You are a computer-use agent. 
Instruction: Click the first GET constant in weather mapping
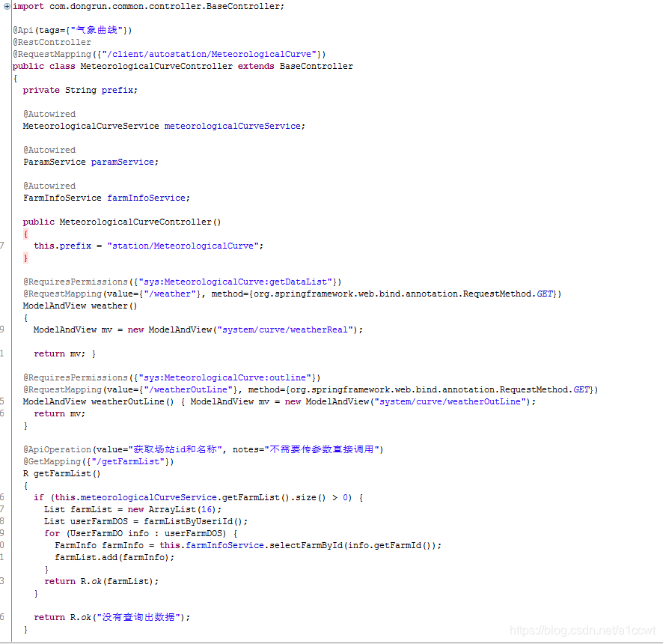545,294
